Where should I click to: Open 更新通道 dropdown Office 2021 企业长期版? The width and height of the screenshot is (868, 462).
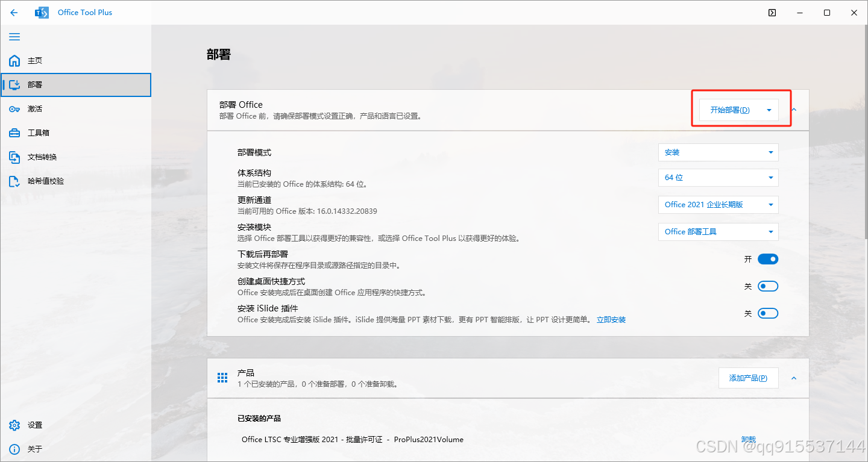(x=719, y=205)
